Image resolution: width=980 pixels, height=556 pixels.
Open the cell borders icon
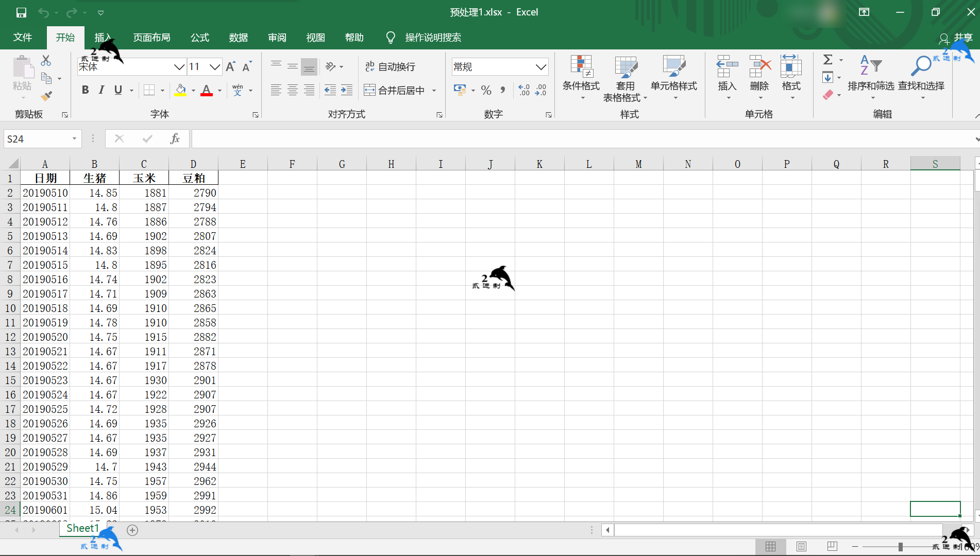click(149, 90)
